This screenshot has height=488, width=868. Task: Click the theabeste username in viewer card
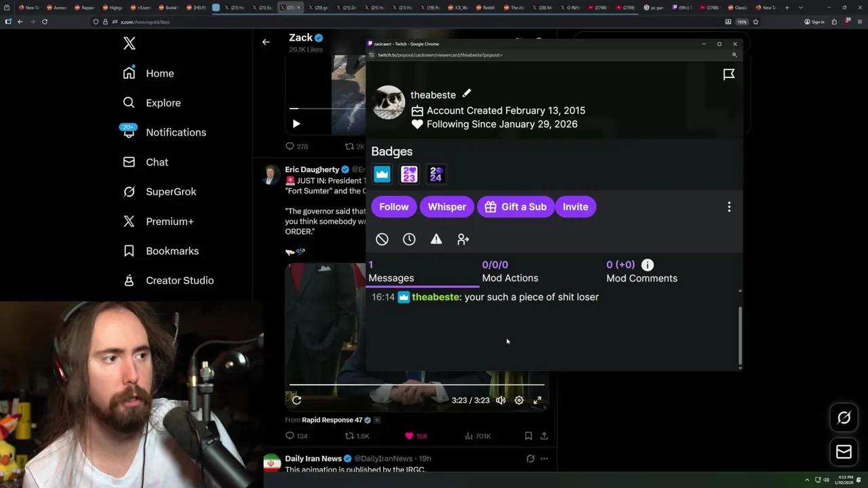(433, 95)
